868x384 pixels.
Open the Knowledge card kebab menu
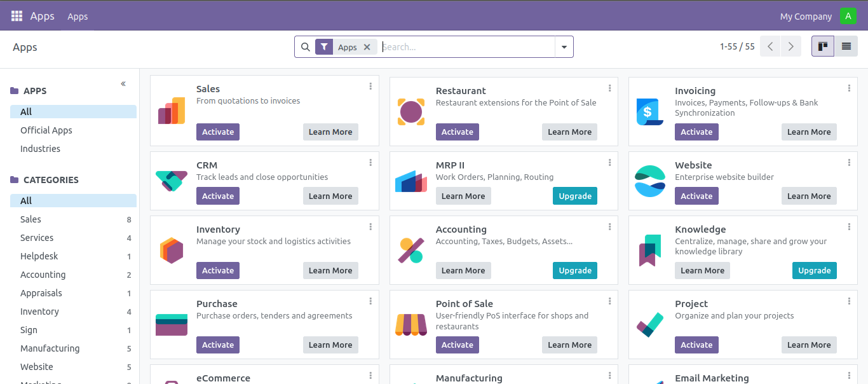point(849,227)
